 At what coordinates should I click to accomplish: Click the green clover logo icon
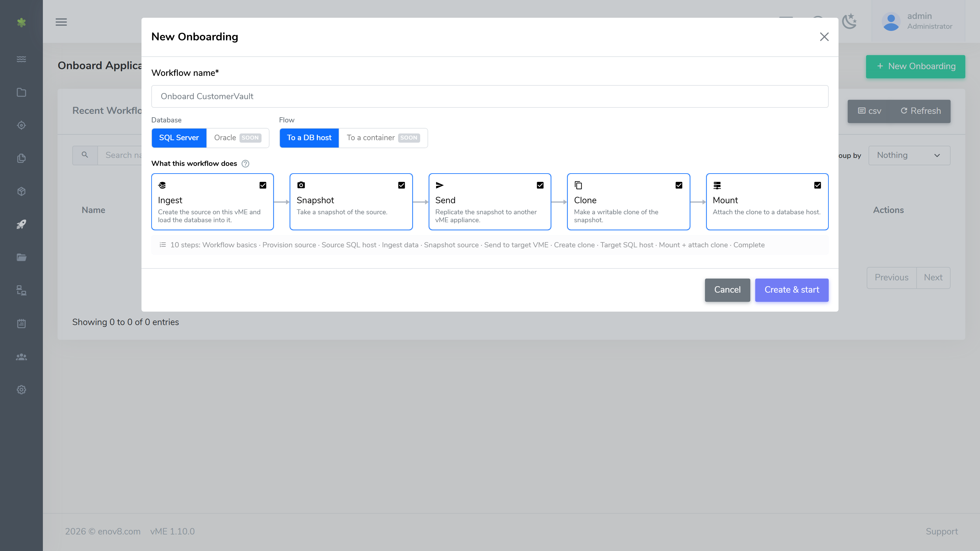point(21,22)
